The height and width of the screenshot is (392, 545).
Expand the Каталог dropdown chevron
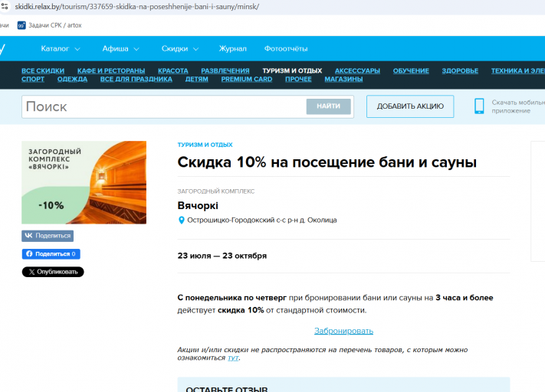pyautogui.click(x=77, y=49)
